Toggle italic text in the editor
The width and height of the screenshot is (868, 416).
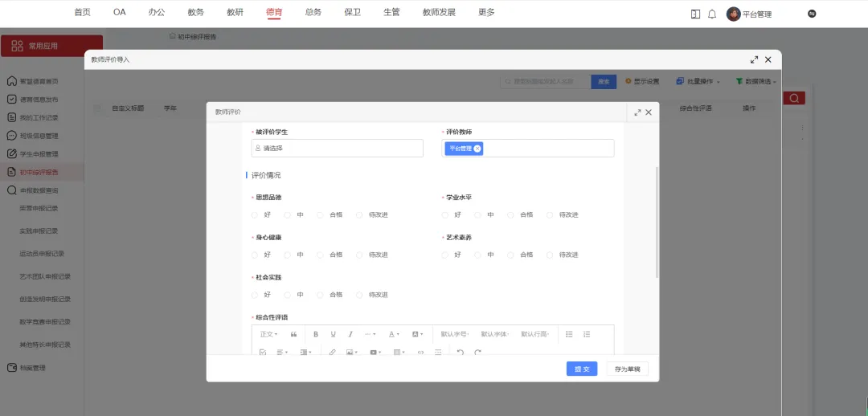350,334
